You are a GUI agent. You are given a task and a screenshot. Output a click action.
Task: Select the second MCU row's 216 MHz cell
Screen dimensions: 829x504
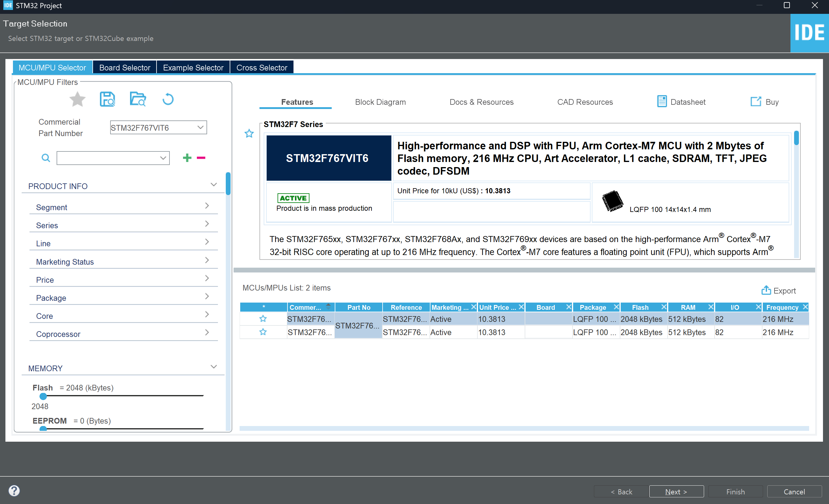[785, 332]
